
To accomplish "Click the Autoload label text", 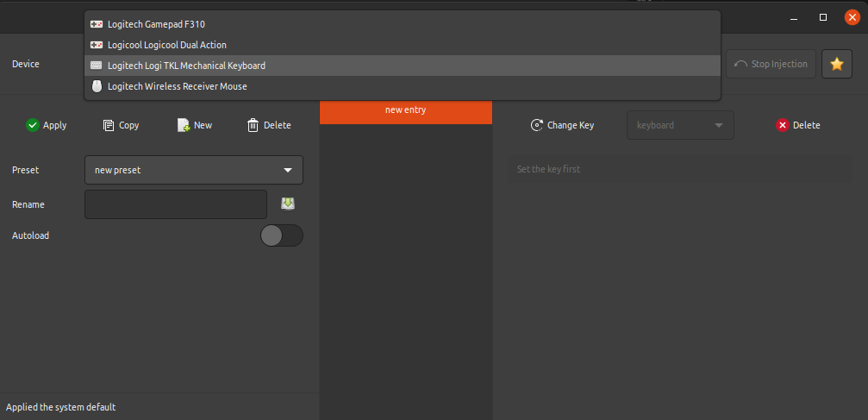I will (30, 235).
